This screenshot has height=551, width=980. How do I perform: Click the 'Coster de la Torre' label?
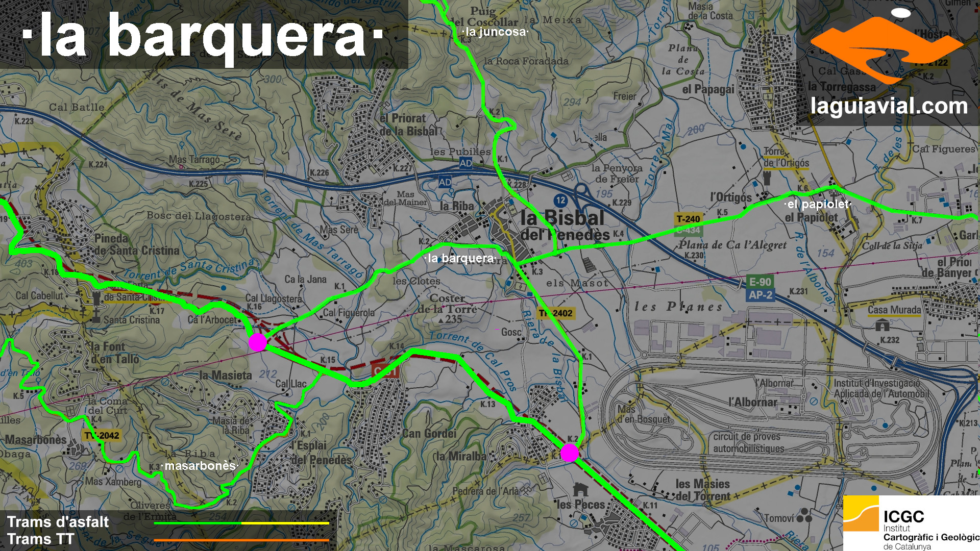448,304
